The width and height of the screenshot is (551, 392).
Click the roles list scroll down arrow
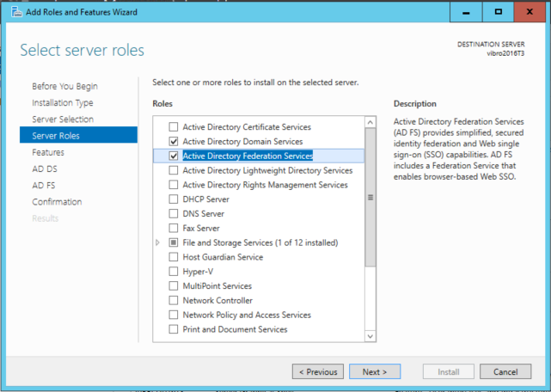370,336
